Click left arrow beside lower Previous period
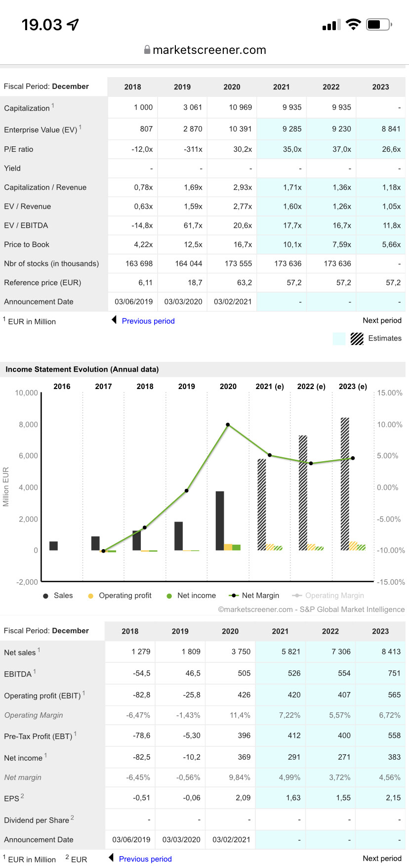409x868 pixels. (x=111, y=858)
